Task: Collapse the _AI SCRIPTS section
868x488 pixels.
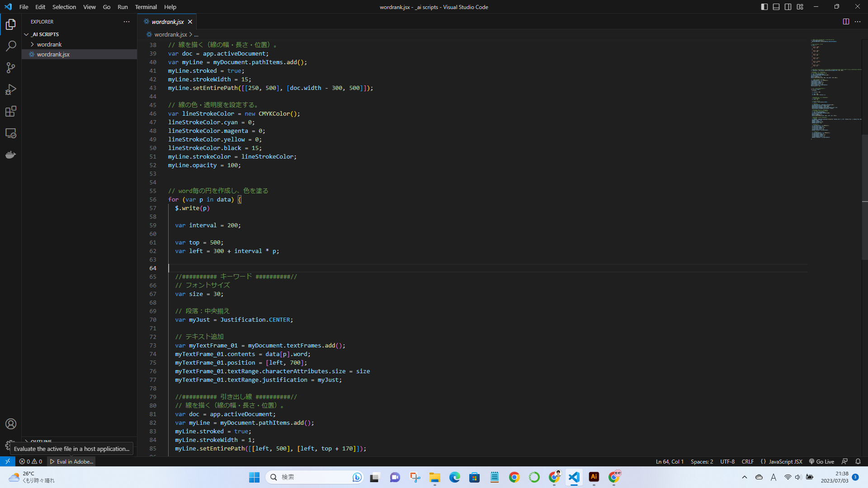Action: tap(45, 34)
